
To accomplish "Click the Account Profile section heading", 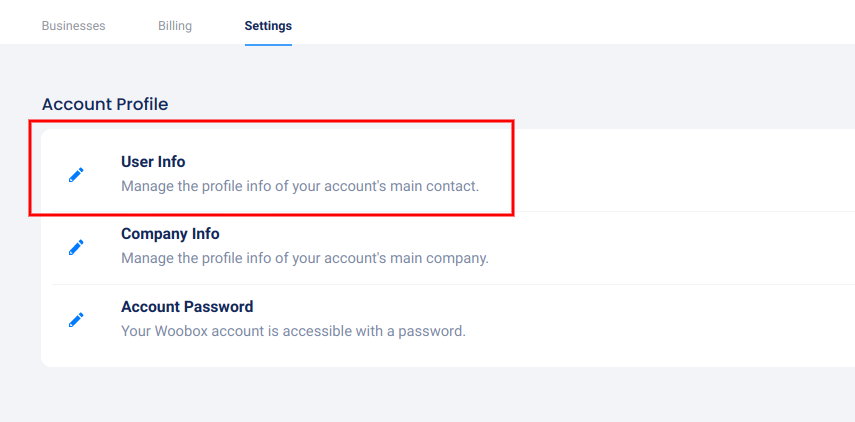I will click(105, 104).
